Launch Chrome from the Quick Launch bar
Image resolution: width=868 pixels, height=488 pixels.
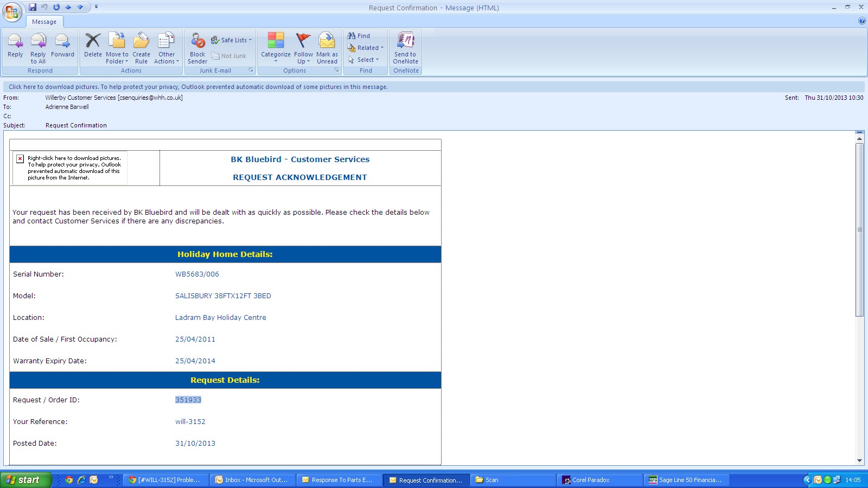pyautogui.click(x=69, y=480)
